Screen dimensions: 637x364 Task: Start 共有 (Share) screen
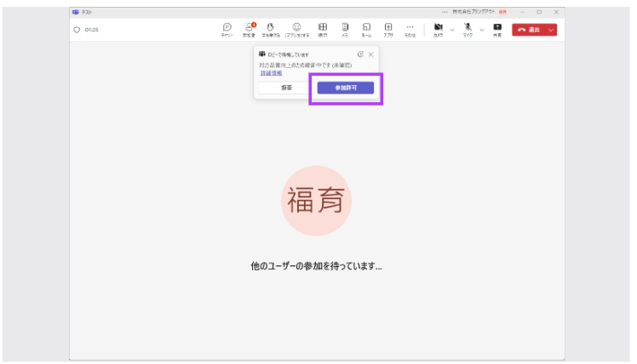(x=497, y=30)
